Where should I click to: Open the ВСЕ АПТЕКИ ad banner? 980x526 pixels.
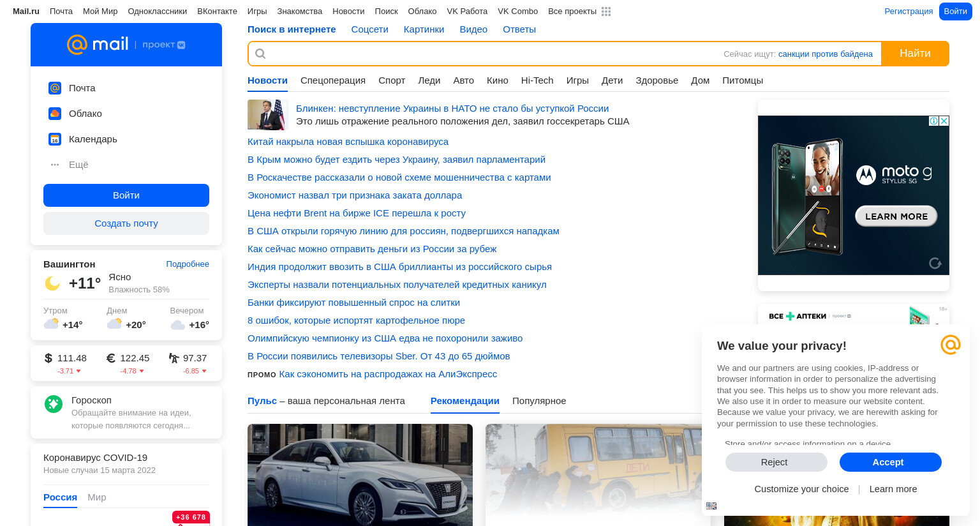tap(854, 315)
